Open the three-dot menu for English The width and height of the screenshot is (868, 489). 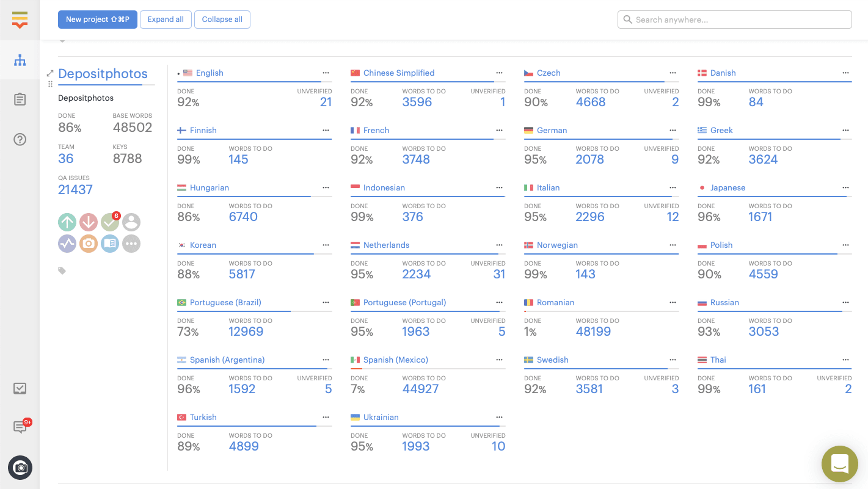coord(326,73)
